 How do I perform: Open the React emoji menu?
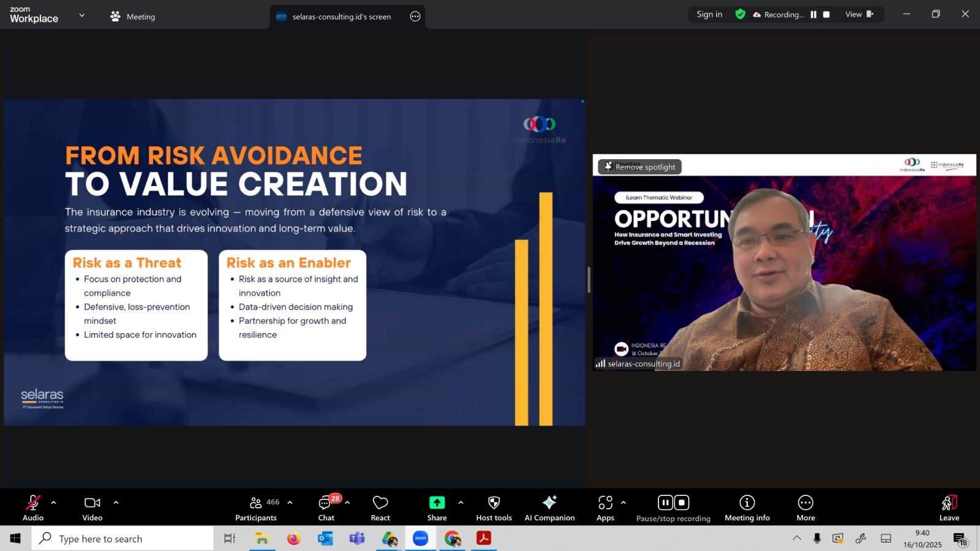click(380, 508)
